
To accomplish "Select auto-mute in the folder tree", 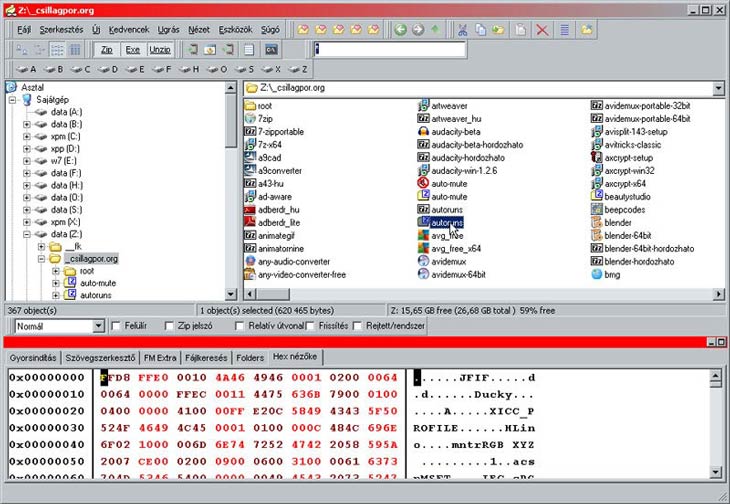I will pos(98,283).
